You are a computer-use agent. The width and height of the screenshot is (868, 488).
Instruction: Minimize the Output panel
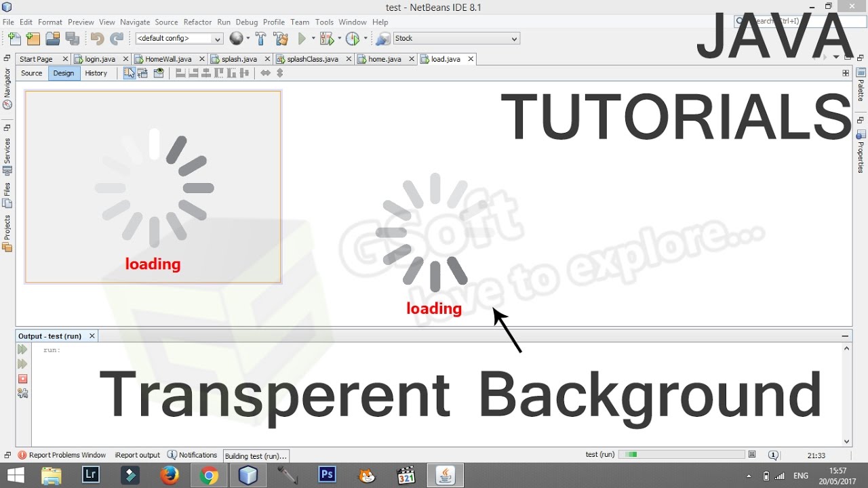[845, 336]
